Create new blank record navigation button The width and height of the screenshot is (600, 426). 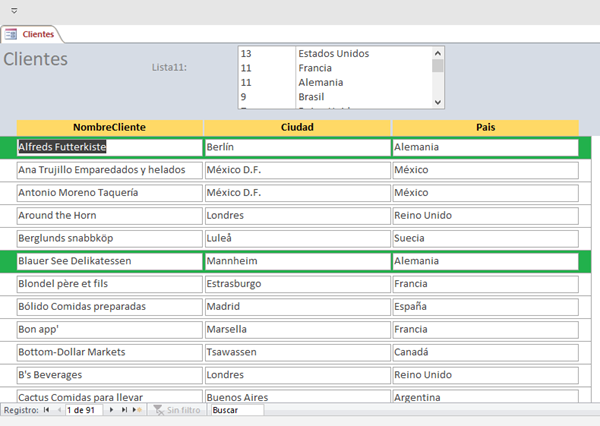tap(137, 410)
